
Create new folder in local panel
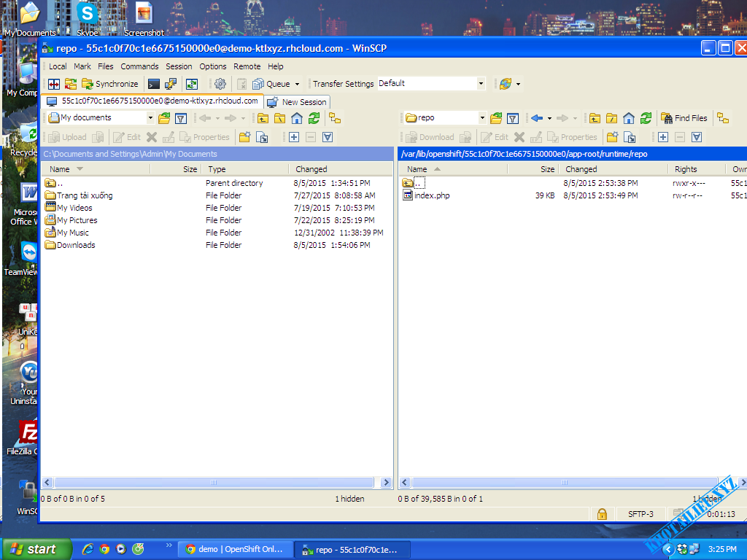(x=244, y=137)
